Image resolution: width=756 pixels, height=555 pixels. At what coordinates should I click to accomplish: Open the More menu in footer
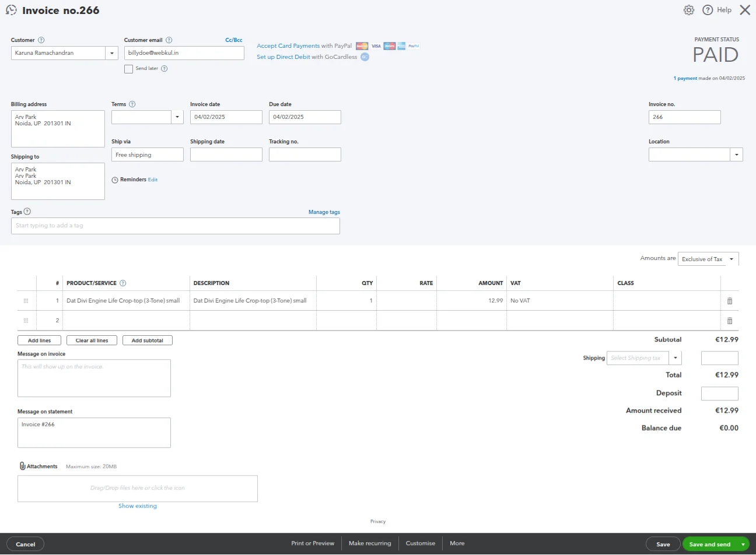457,543
